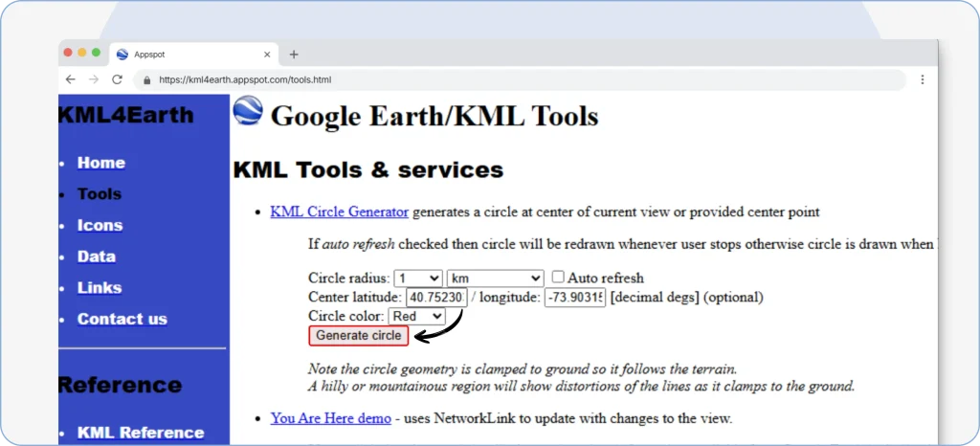Open the Circle radius value dropdown

coord(418,278)
